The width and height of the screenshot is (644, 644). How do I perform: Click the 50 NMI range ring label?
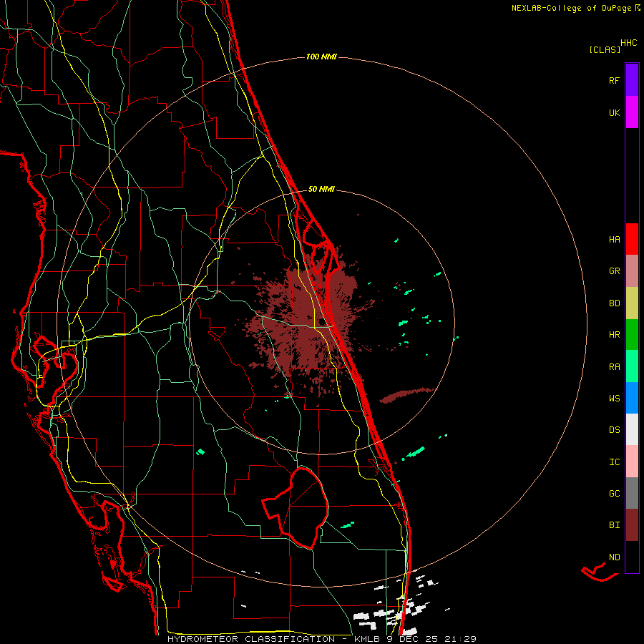321,189
